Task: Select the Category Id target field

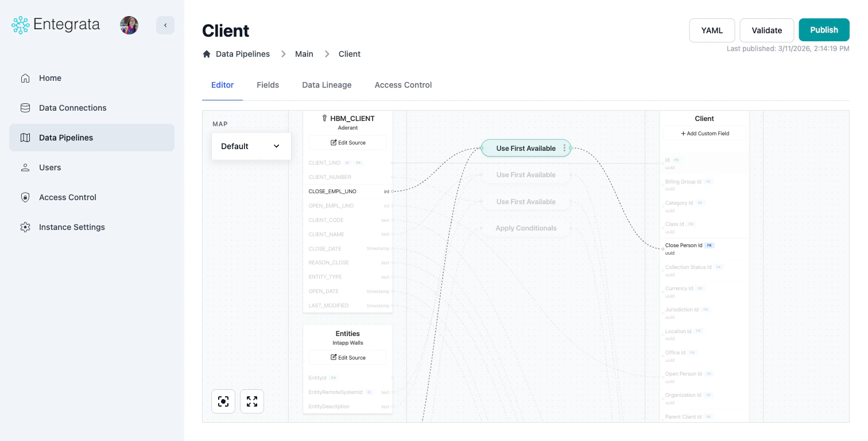Action: [704, 206]
